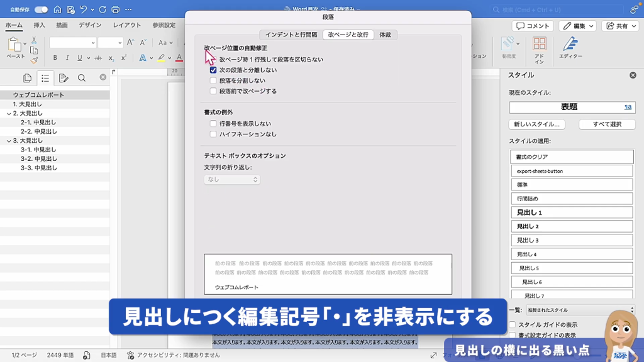Open thumbnails view in navigation pane
This screenshot has width=644, height=362.
pos(27,78)
